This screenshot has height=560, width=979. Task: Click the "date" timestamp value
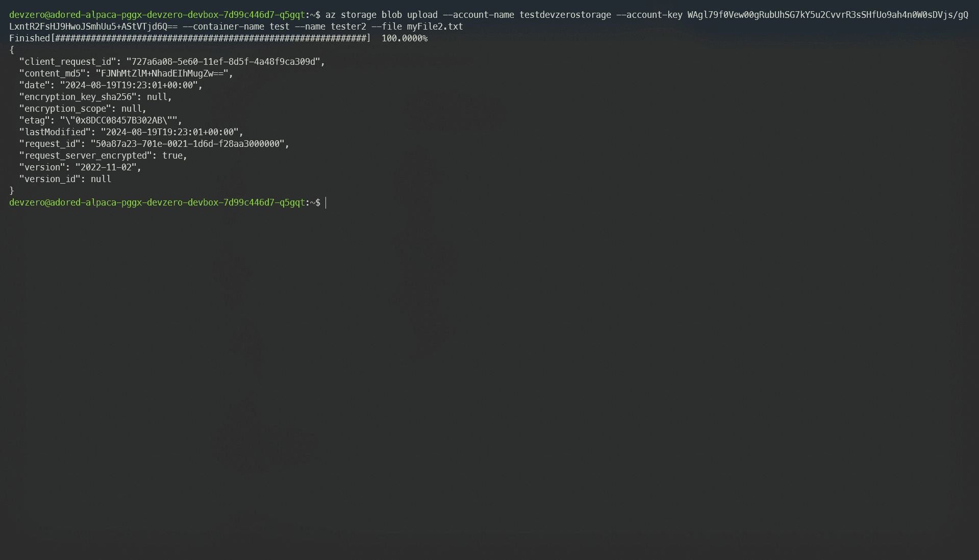(130, 85)
